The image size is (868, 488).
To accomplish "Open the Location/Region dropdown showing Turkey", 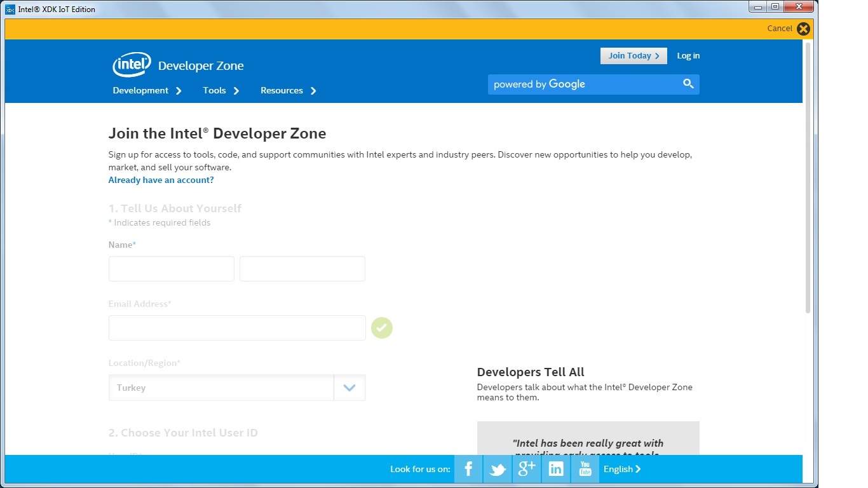I will click(237, 388).
